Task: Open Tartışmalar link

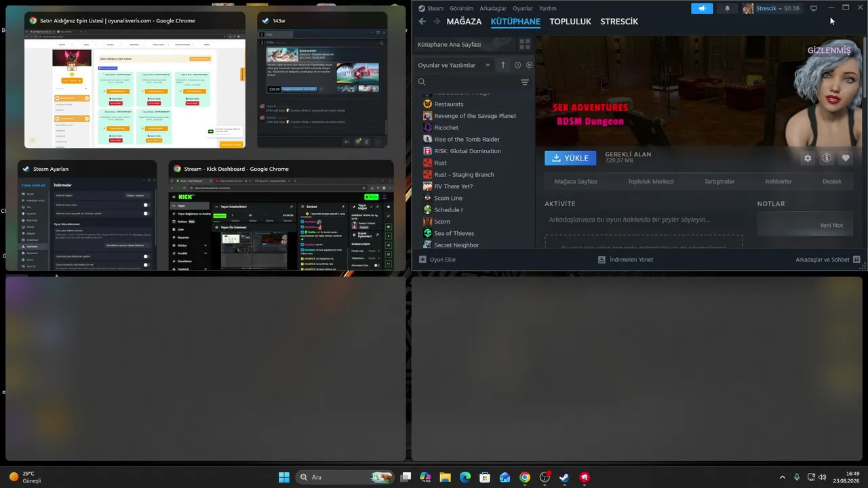Action: [x=719, y=182]
